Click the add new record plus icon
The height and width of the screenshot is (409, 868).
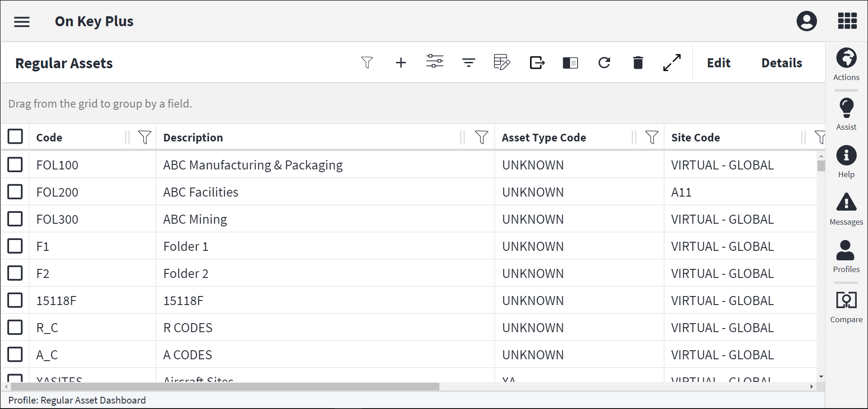click(x=401, y=63)
